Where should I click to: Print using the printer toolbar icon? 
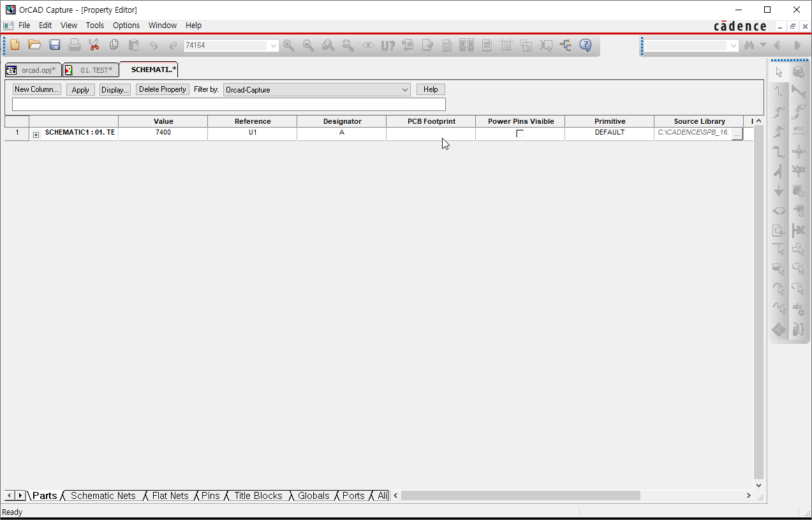click(75, 45)
